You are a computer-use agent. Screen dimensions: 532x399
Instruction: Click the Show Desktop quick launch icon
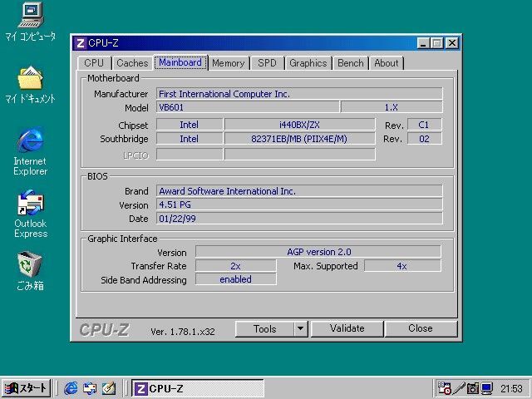(108, 388)
